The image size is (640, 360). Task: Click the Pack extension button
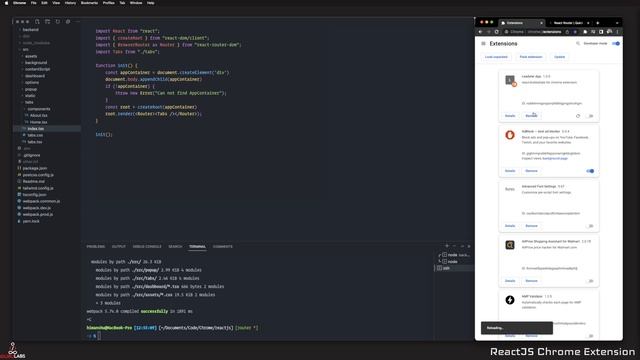[x=531, y=57]
